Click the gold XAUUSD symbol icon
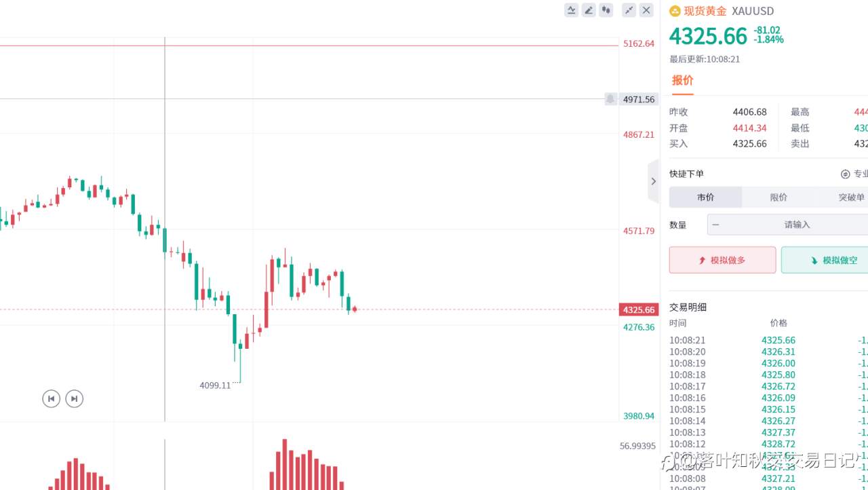This screenshot has width=868, height=490. (x=675, y=11)
